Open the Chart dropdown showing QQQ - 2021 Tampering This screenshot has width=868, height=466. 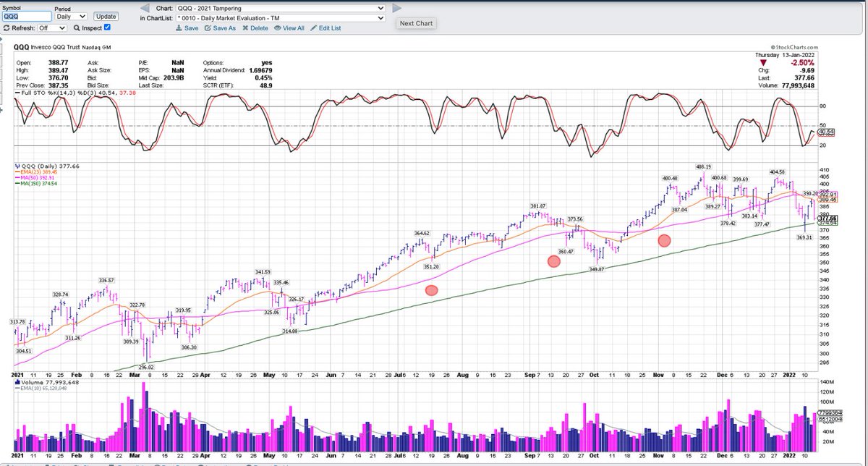click(281, 9)
